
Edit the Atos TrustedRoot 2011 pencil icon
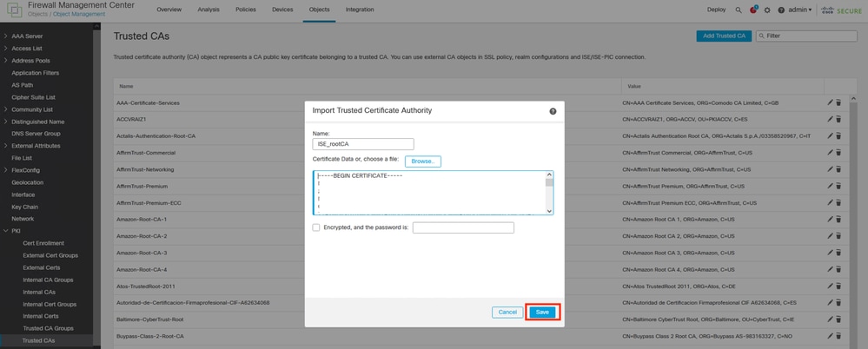(830, 286)
